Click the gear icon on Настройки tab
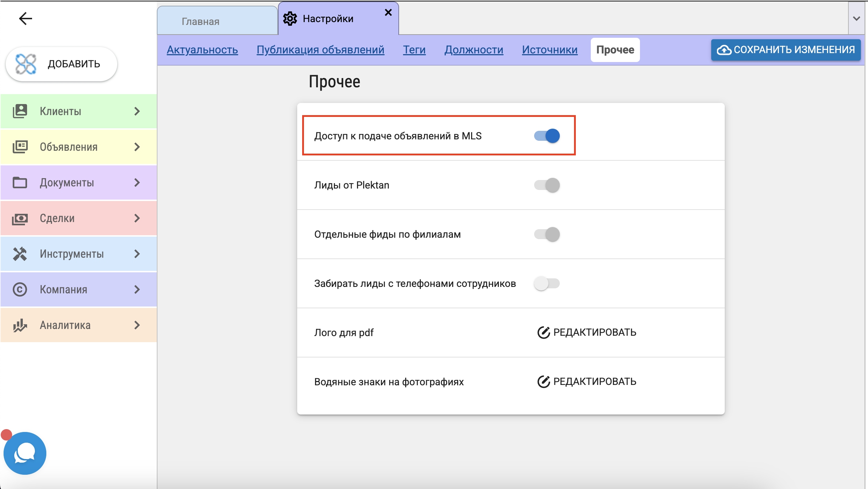Image resolution: width=868 pixels, height=489 pixels. click(x=290, y=19)
